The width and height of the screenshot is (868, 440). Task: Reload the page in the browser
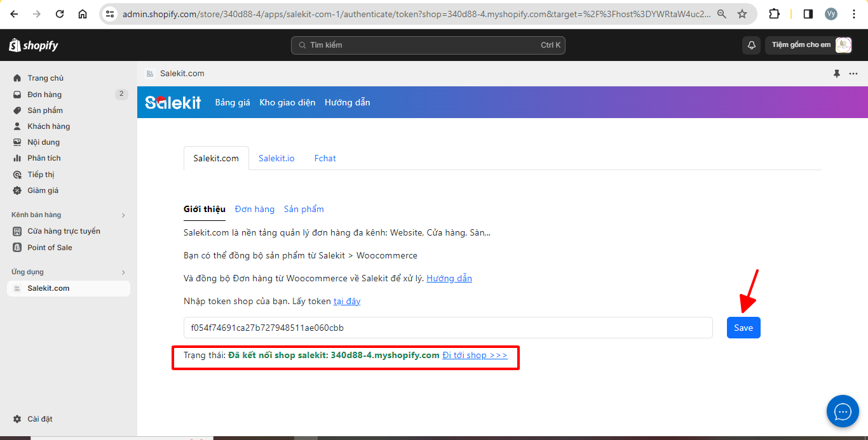click(x=60, y=14)
